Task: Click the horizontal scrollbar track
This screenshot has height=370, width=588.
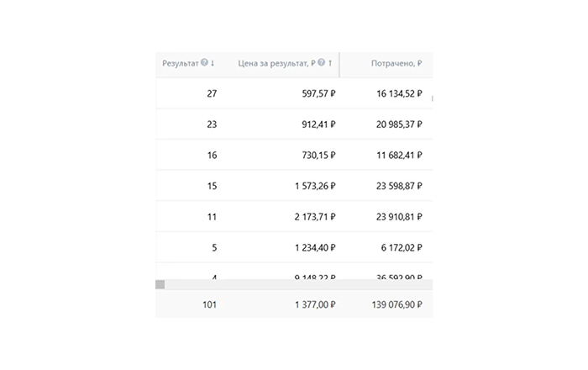Action: click(298, 284)
